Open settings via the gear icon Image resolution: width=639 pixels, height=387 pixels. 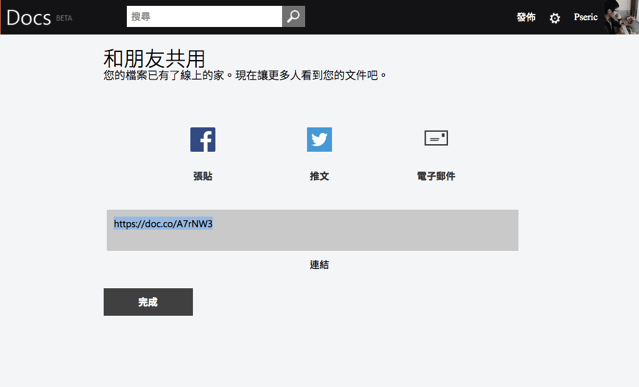[555, 18]
